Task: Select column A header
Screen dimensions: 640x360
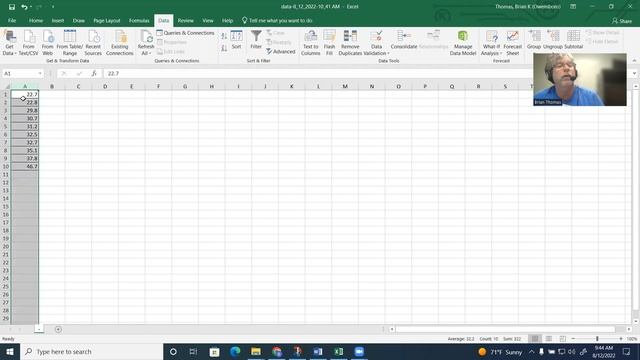Action: (25, 86)
